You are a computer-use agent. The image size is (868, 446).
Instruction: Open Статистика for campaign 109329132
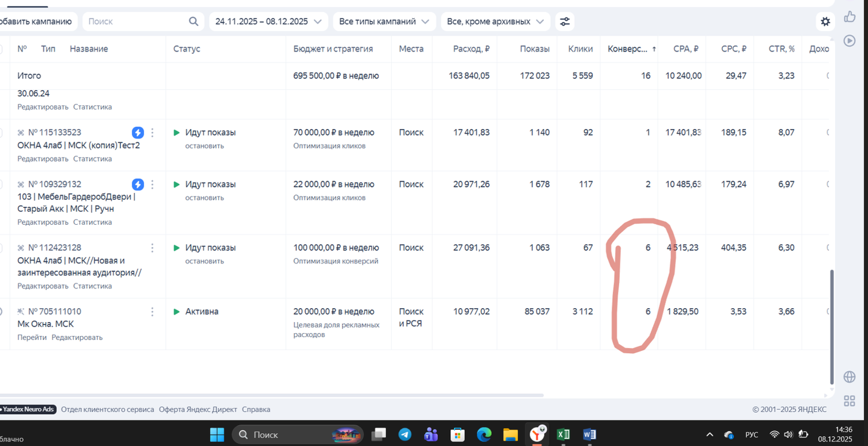[93, 222]
